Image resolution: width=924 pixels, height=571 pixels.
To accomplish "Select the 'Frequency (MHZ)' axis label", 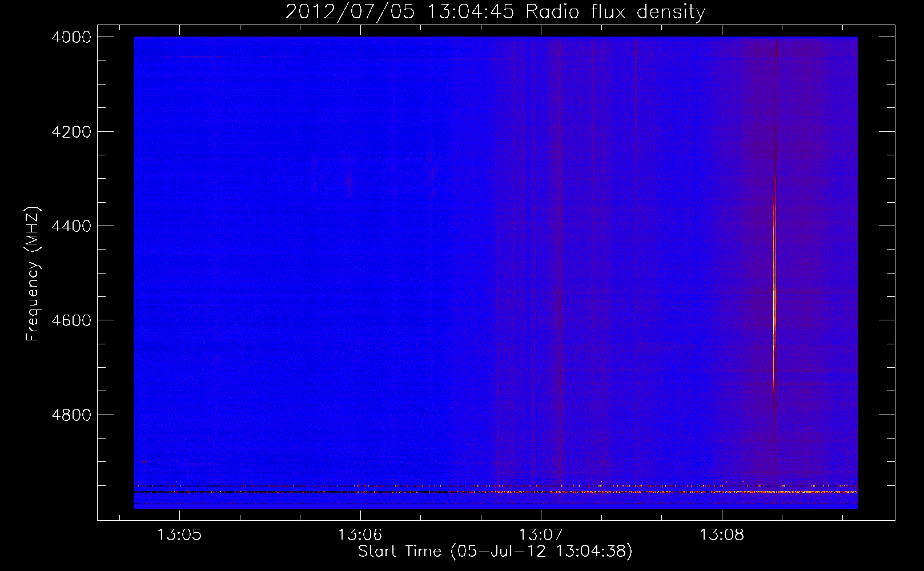I will pos(33,274).
